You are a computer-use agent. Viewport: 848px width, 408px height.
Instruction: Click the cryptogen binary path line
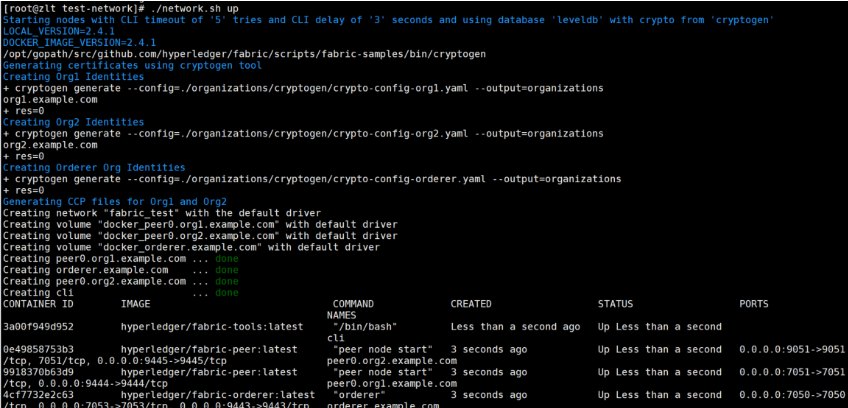244,55
